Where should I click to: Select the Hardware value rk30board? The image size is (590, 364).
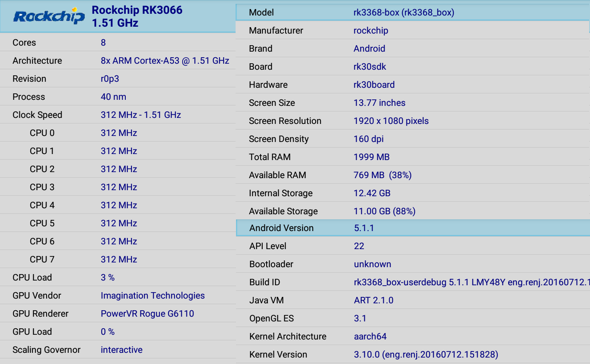pyautogui.click(x=374, y=85)
